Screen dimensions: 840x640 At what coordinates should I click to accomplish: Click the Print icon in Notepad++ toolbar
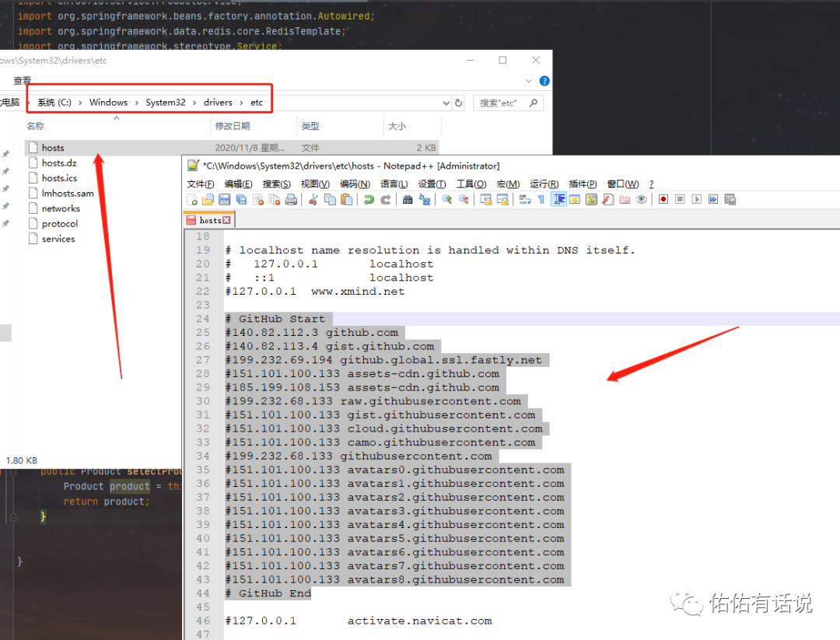point(291,200)
